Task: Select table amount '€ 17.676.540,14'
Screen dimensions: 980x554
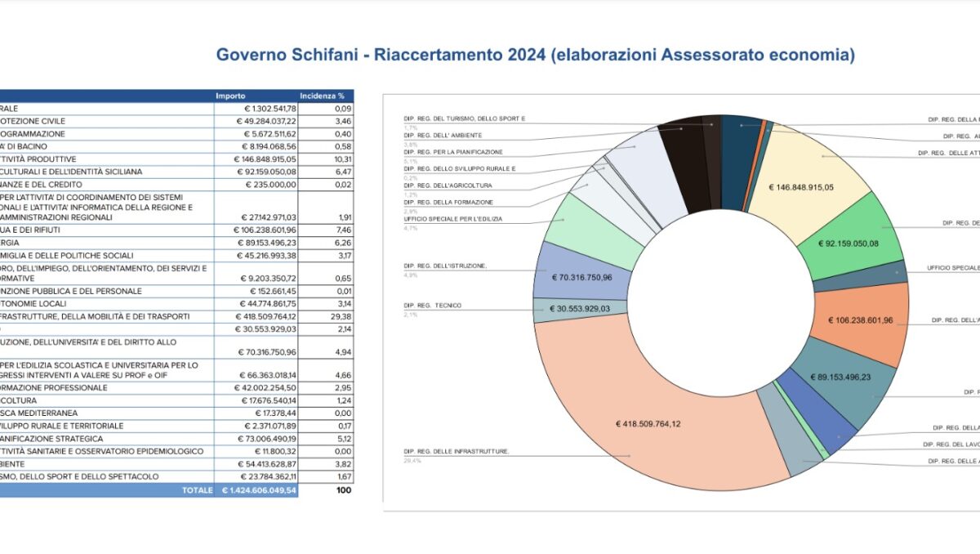Action: 269,400
